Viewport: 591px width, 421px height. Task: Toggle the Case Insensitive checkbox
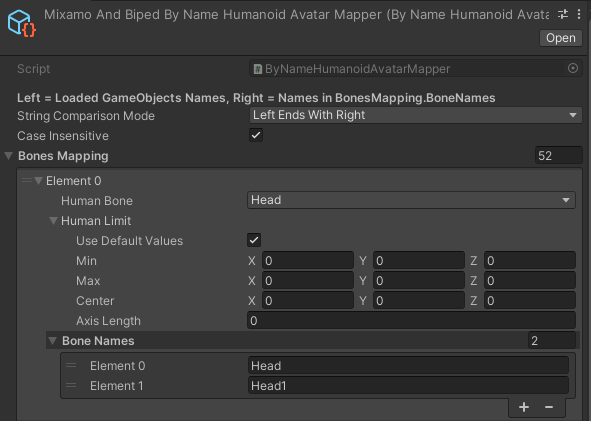point(256,135)
